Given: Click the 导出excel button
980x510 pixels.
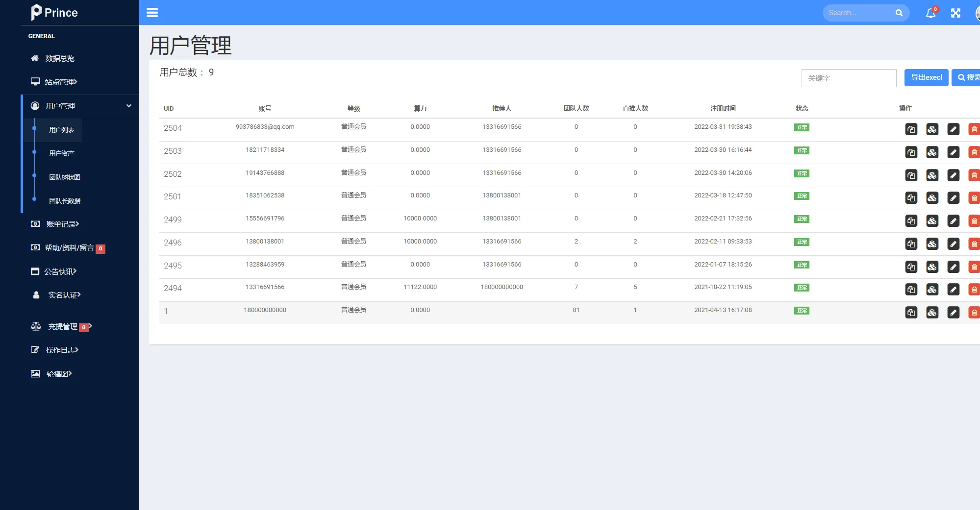Looking at the screenshot, I should point(926,77).
